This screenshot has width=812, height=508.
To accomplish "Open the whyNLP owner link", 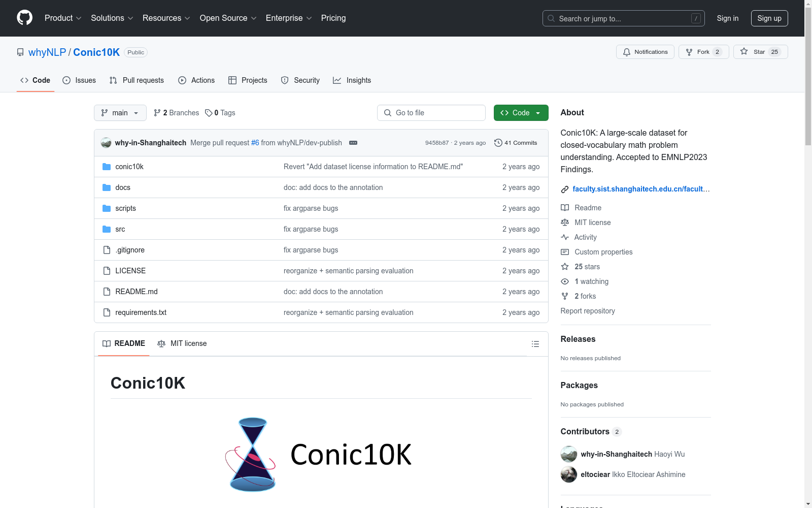I will pyautogui.click(x=47, y=52).
